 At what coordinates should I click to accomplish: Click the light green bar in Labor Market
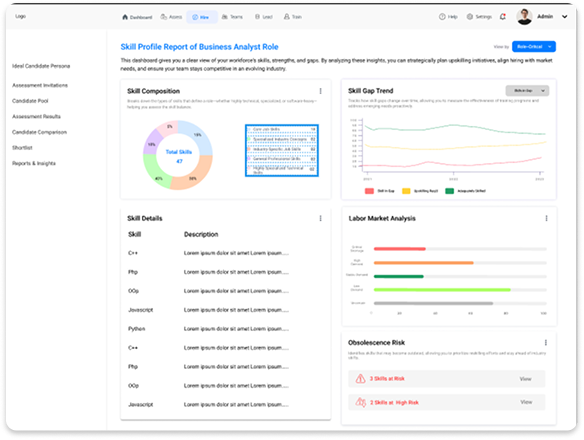[x=442, y=289]
